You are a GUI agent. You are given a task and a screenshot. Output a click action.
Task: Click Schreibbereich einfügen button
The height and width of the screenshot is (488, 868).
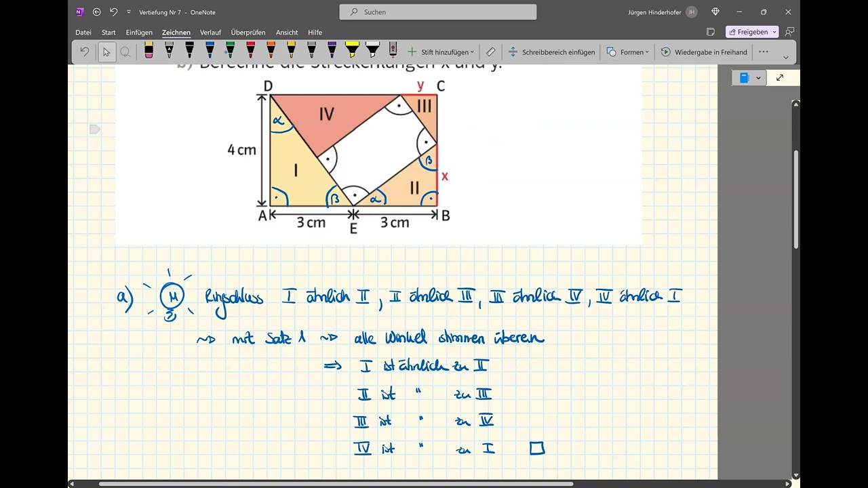tap(551, 52)
